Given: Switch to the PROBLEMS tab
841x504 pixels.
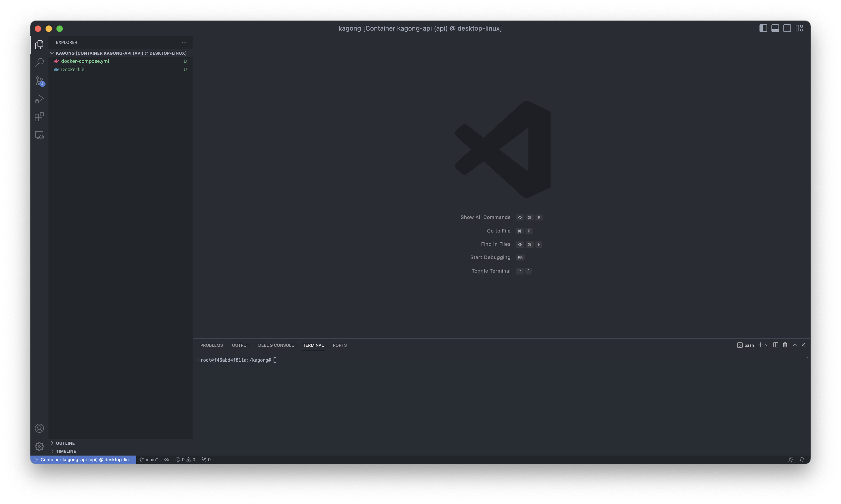Looking at the screenshot, I should (x=211, y=345).
